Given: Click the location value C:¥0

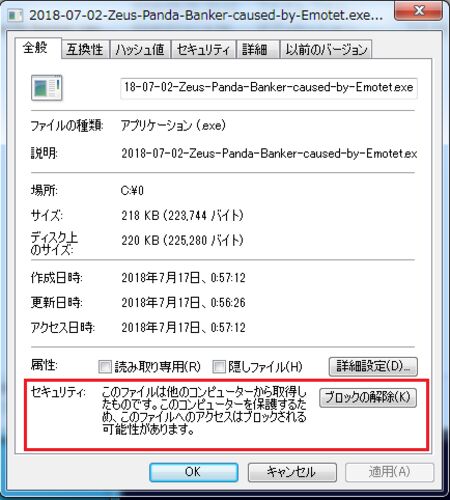Looking at the screenshot, I should 132,191.
